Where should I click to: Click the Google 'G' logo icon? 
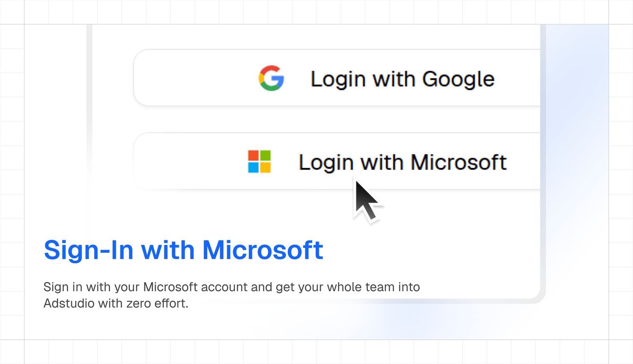coord(271,78)
